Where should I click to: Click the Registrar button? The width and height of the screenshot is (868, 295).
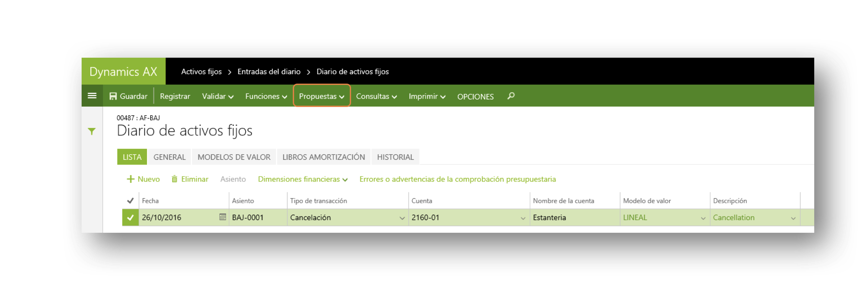(x=175, y=96)
